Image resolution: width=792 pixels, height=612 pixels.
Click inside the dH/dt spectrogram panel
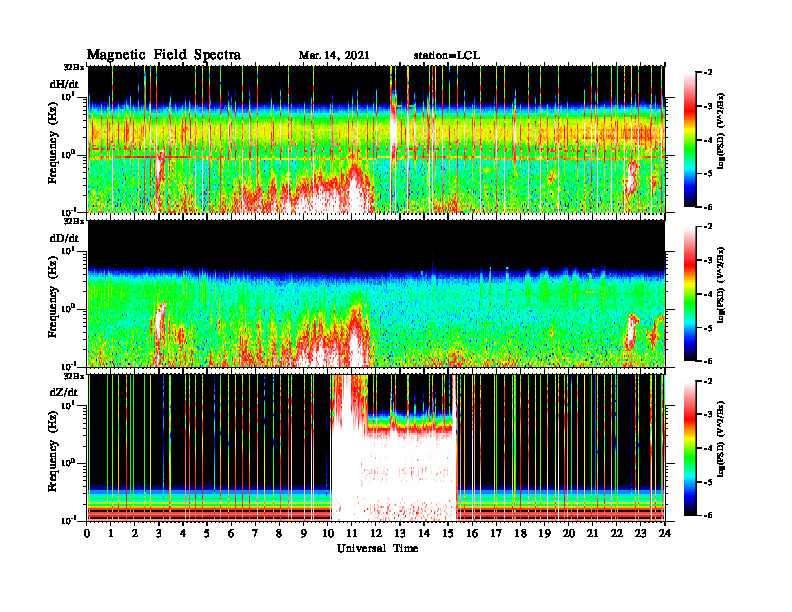tap(376, 139)
